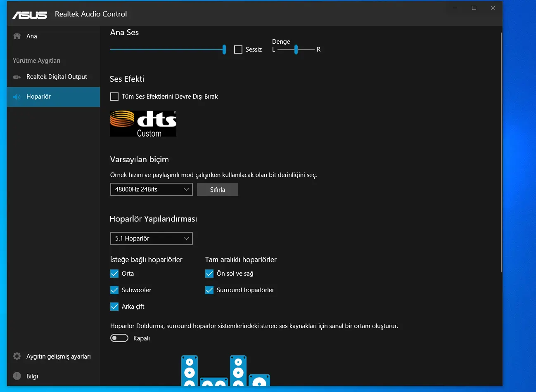Uncheck the Subwoofer checkbox
The height and width of the screenshot is (392, 536).
pyautogui.click(x=114, y=290)
